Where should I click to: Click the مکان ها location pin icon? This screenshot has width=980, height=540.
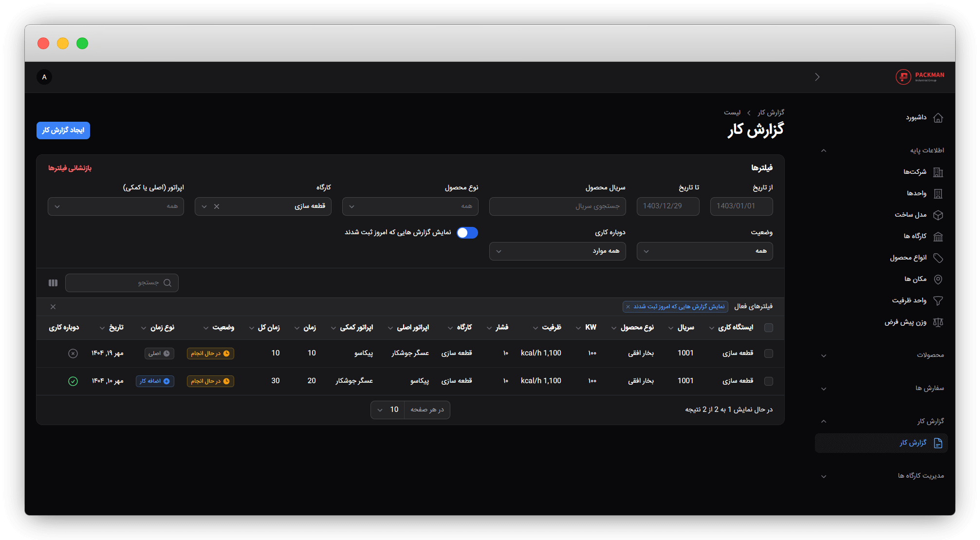click(x=938, y=279)
